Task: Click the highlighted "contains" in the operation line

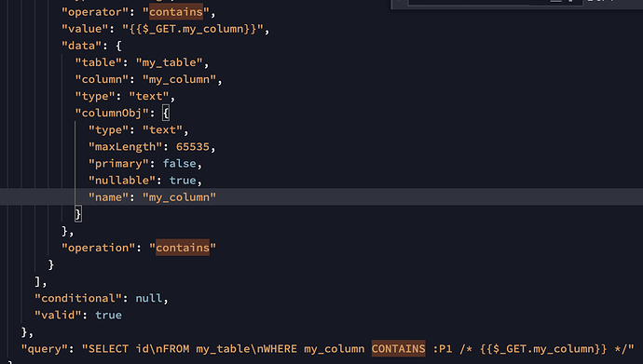Action: (x=183, y=248)
